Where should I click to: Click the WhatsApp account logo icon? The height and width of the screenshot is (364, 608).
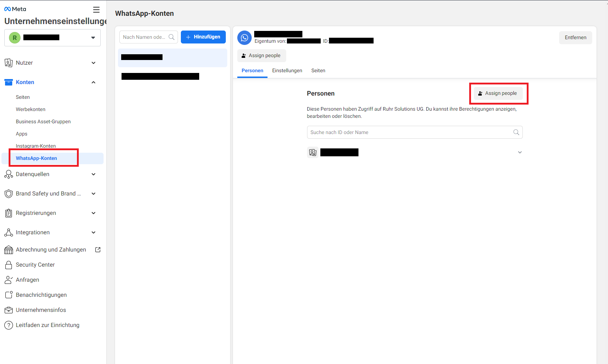pyautogui.click(x=244, y=38)
